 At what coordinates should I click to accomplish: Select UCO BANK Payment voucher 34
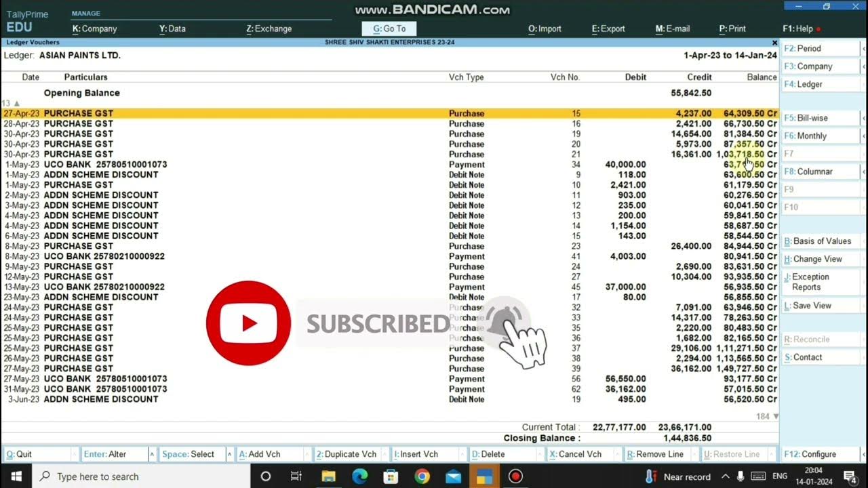coord(390,165)
